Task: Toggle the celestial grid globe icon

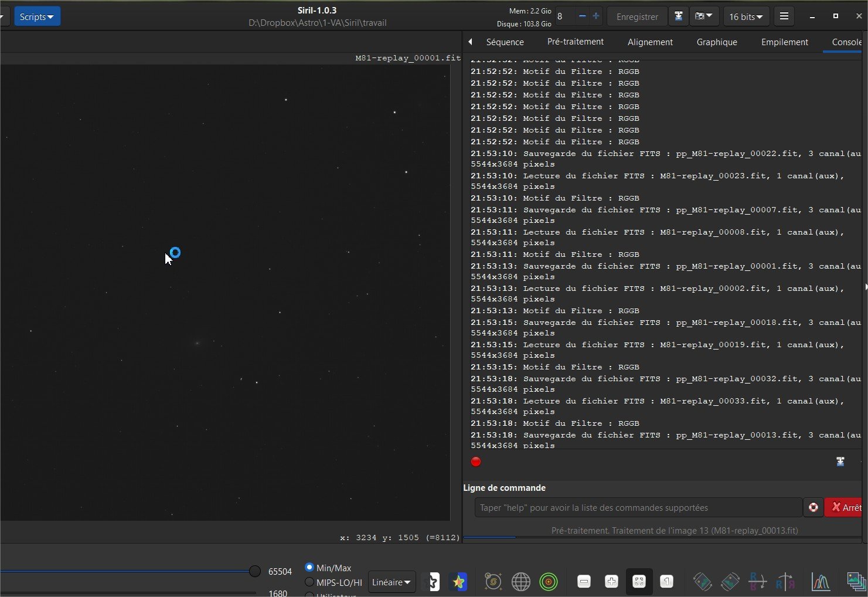Action: [521, 582]
